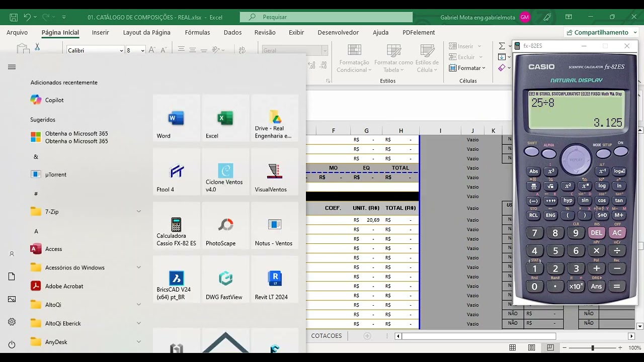Open the font size dropdown
This screenshot has width=644, height=362.
[143, 50]
